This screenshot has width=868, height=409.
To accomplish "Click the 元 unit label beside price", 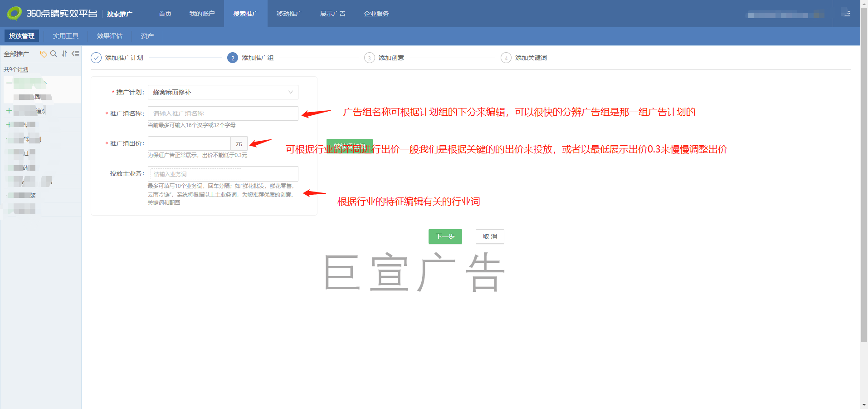I will tap(239, 143).
